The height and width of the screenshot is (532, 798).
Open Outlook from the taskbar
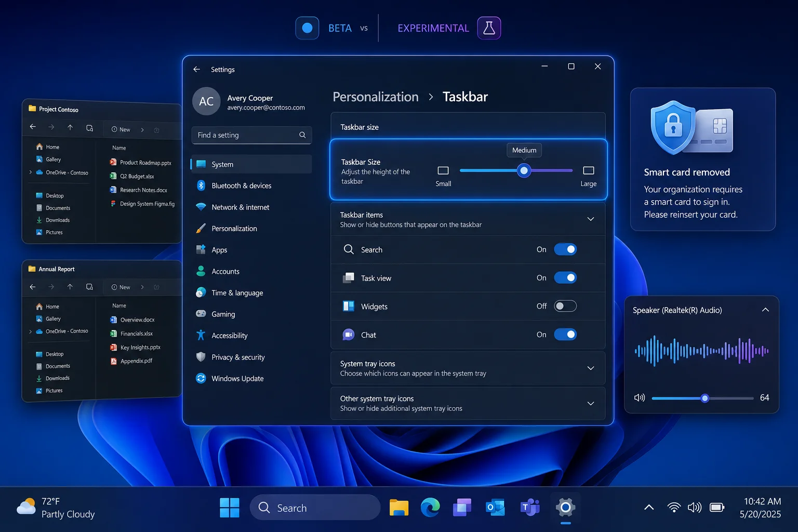point(495,508)
